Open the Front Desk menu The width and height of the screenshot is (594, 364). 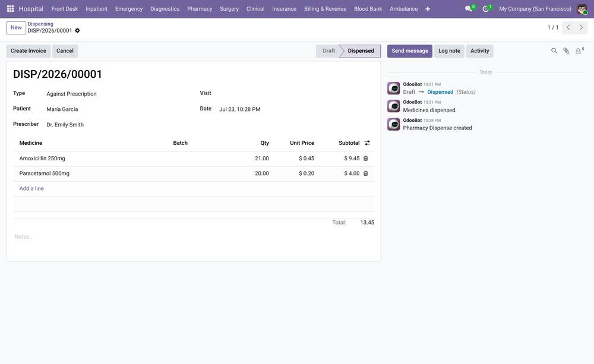tap(65, 9)
